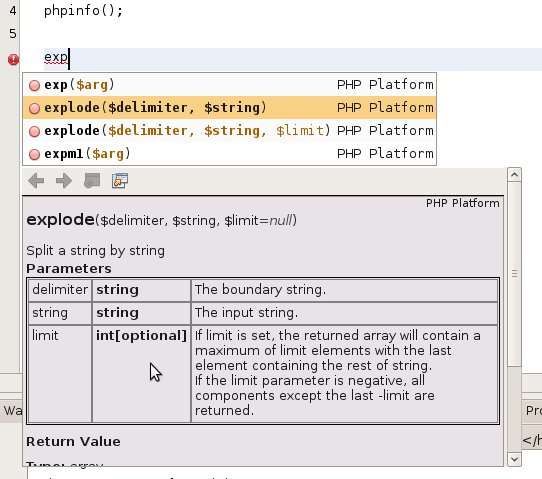Choose explode($delimiter, $string) suggestion

click(230, 108)
